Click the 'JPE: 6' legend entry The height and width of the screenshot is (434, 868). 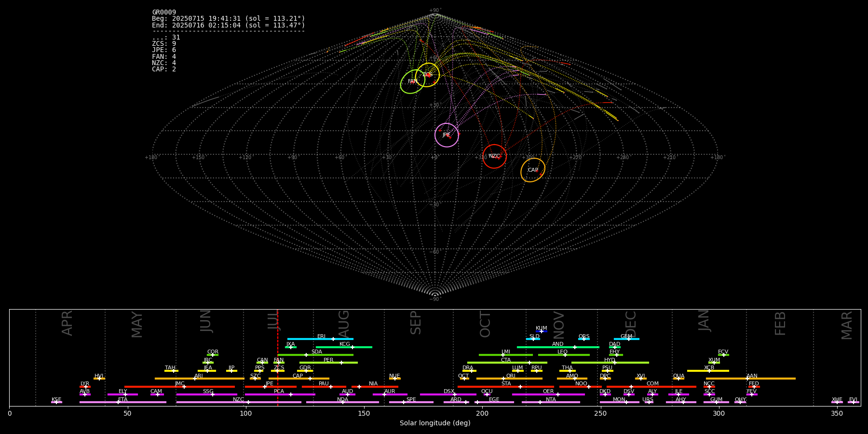click(164, 50)
